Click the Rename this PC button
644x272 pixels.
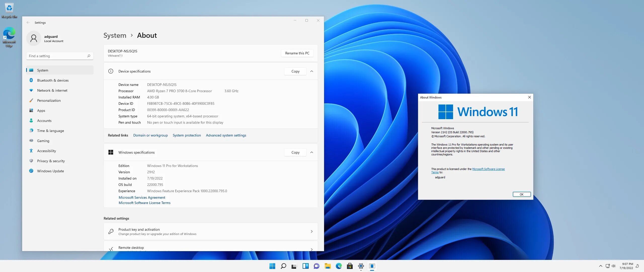297,53
